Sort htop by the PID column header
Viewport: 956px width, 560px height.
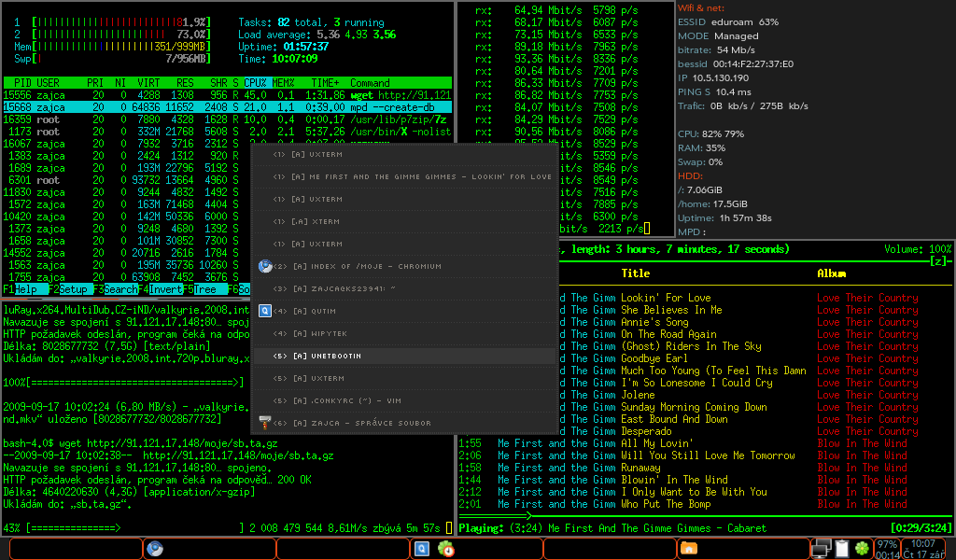click(x=22, y=83)
